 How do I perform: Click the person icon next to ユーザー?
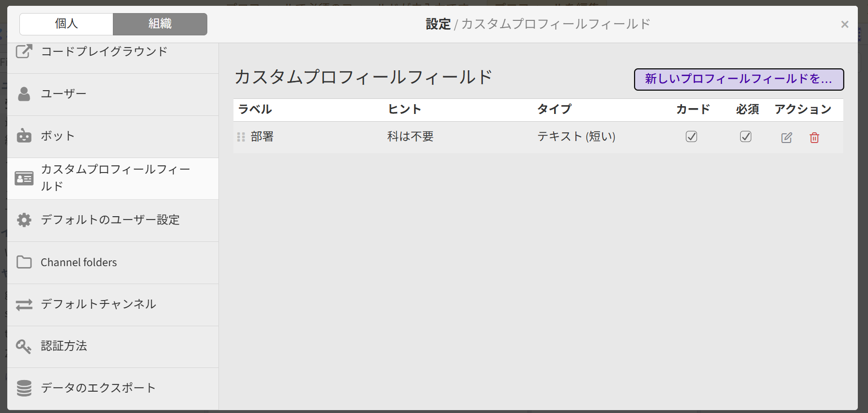24,94
